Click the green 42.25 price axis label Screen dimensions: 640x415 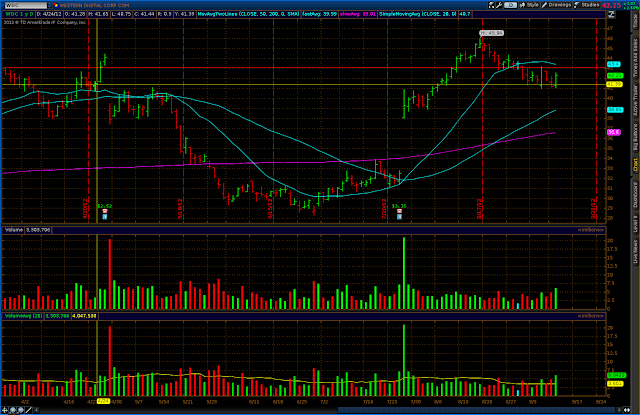[x=615, y=75]
